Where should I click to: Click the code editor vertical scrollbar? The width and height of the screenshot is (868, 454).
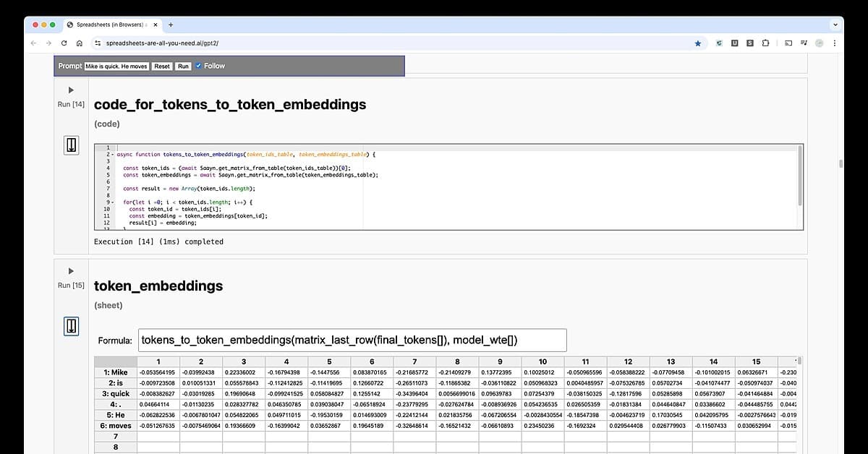tap(799, 175)
